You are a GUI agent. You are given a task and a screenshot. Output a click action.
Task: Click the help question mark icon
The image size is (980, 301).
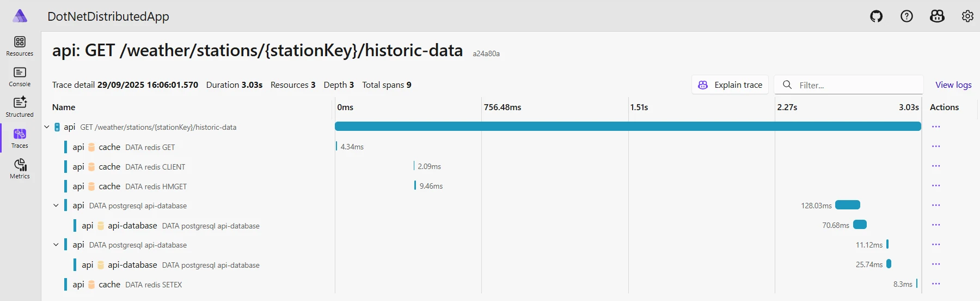point(906,16)
